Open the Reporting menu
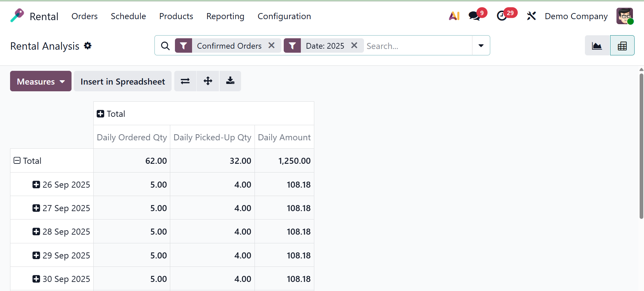The width and height of the screenshot is (644, 291). [x=225, y=16]
